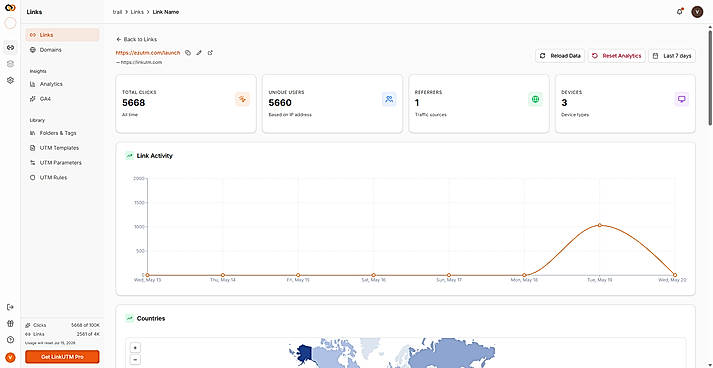Go to Analytics in the sidebar

(62, 84)
